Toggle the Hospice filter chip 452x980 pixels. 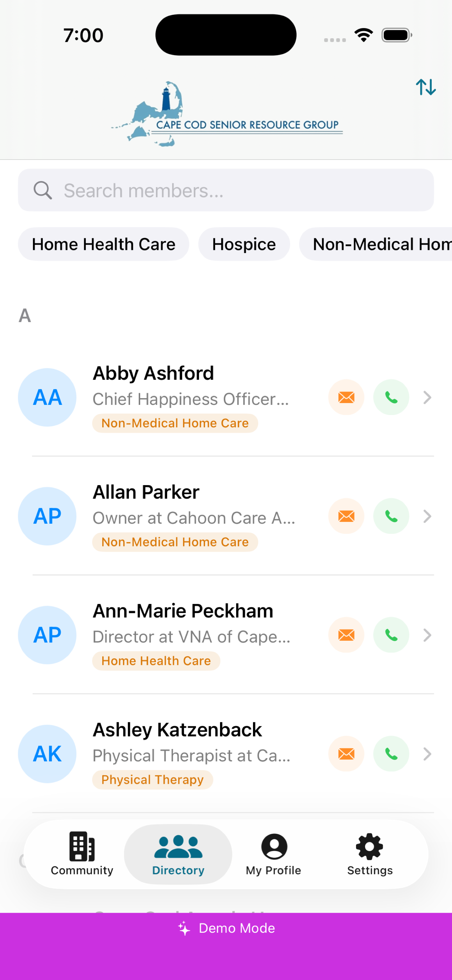coord(244,244)
